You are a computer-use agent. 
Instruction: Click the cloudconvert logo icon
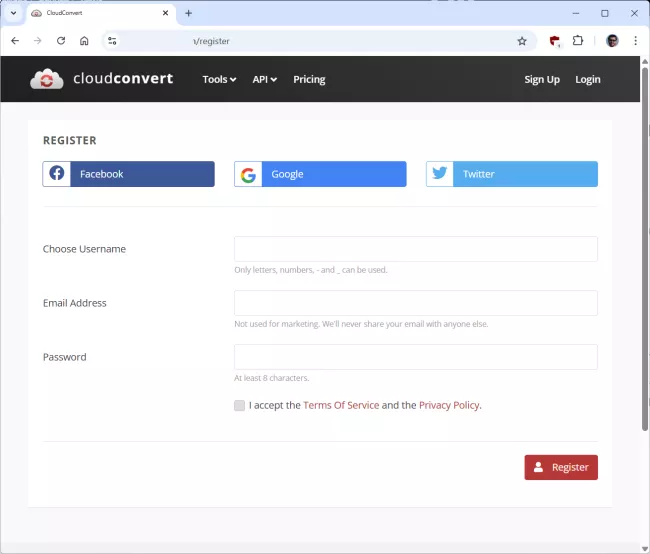point(47,79)
